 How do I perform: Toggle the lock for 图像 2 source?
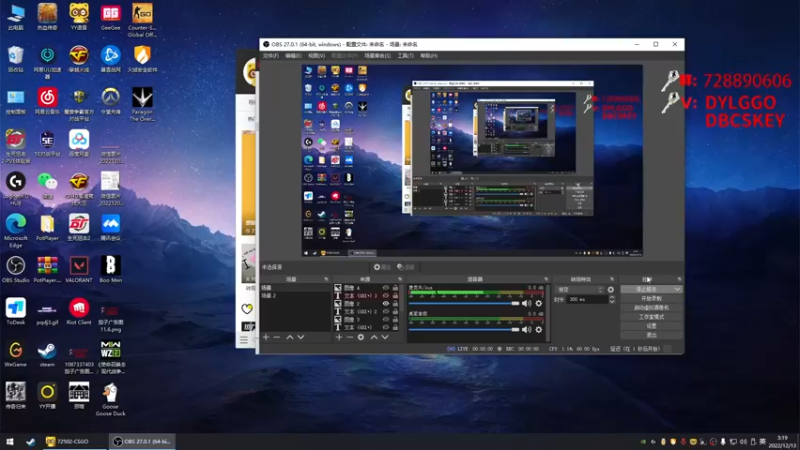coord(395,304)
